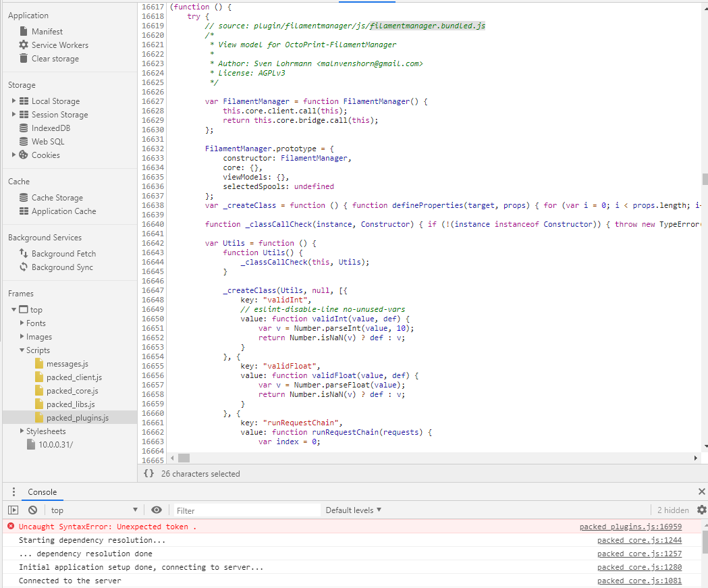Select the Background Fetch entry
The width and height of the screenshot is (708, 588).
click(63, 253)
